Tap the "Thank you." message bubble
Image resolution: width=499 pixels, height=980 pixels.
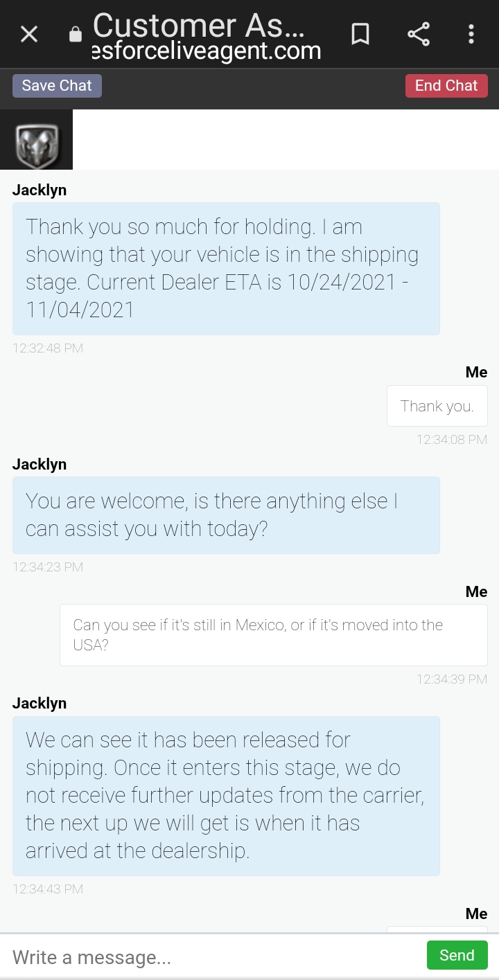(437, 406)
